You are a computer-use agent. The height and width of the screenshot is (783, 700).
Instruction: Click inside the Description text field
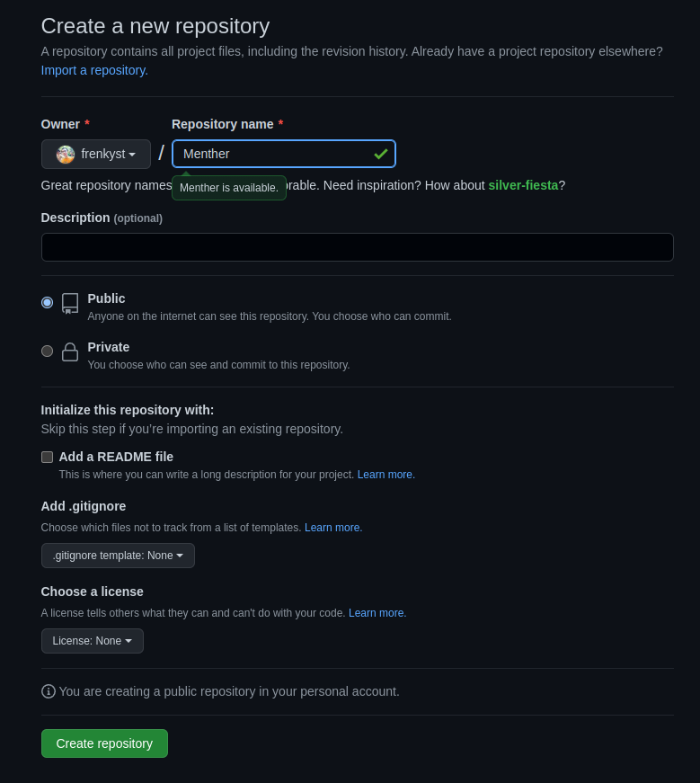[357, 246]
